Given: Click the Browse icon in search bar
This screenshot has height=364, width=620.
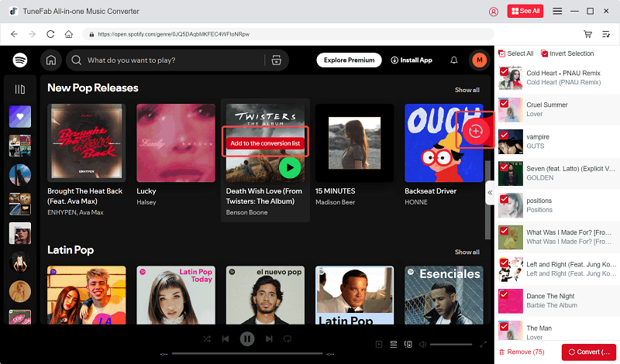Looking at the screenshot, I should [276, 60].
